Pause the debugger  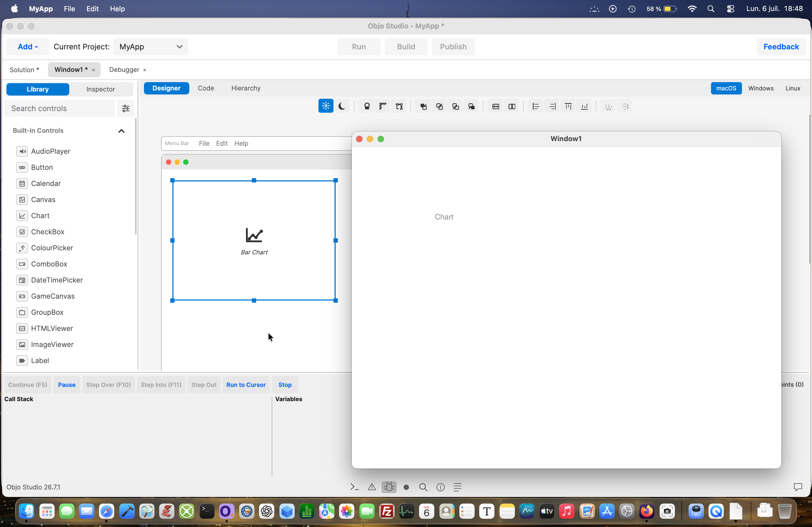tap(67, 385)
